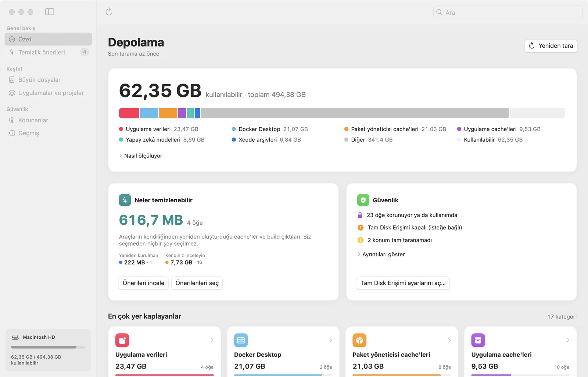Click the purple lock icon for protected items
The height and width of the screenshot is (377, 588).
(x=360, y=215)
